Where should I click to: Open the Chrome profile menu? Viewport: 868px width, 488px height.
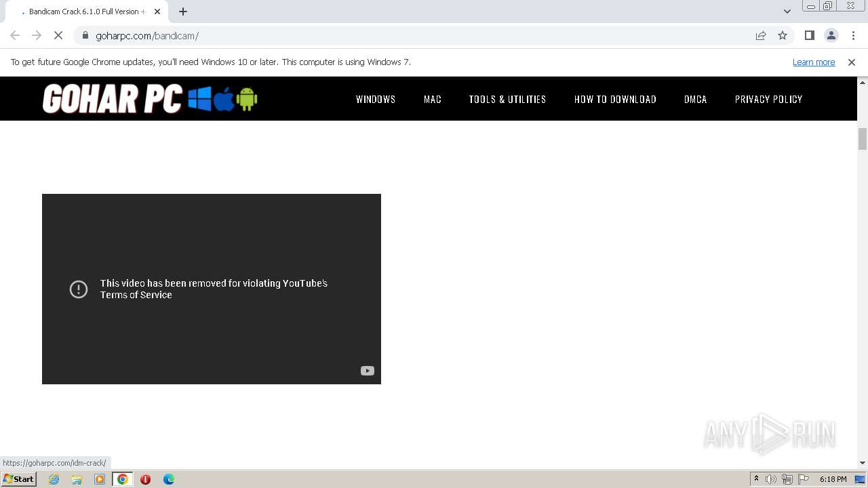pyautogui.click(x=831, y=35)
